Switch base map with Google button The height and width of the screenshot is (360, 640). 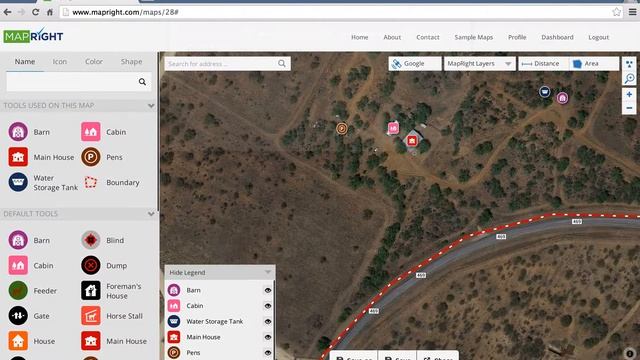coord(415,64)
